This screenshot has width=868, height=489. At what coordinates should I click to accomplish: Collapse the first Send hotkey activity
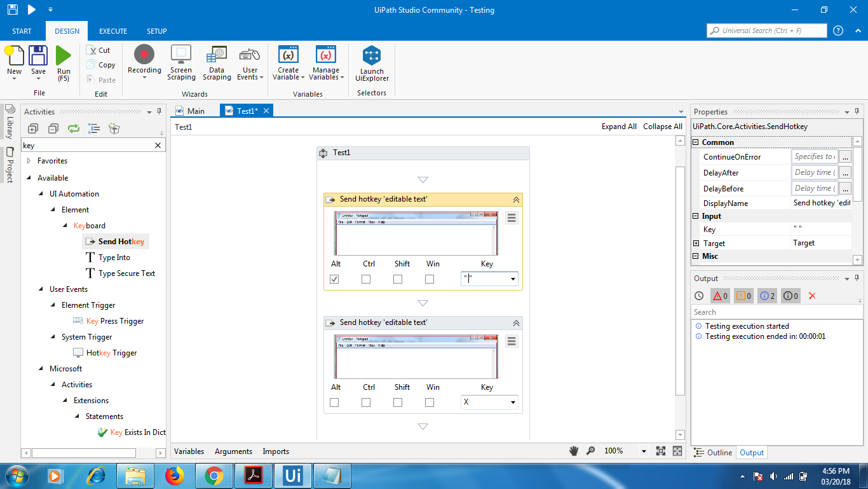tap(516, 200)
